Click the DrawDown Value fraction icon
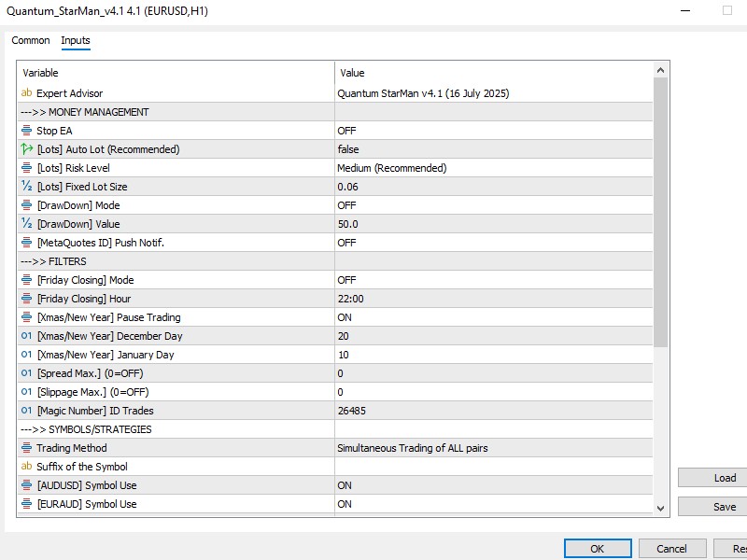747x560 pixels. [26, 224]
